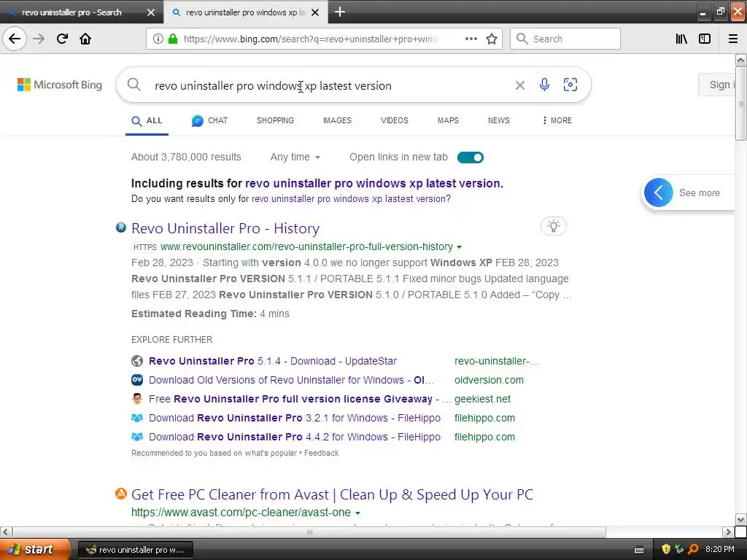The width and height of the screenshot is (747, 560).
Task: Click the lightbulb insights icon
Action: [553, 226]
